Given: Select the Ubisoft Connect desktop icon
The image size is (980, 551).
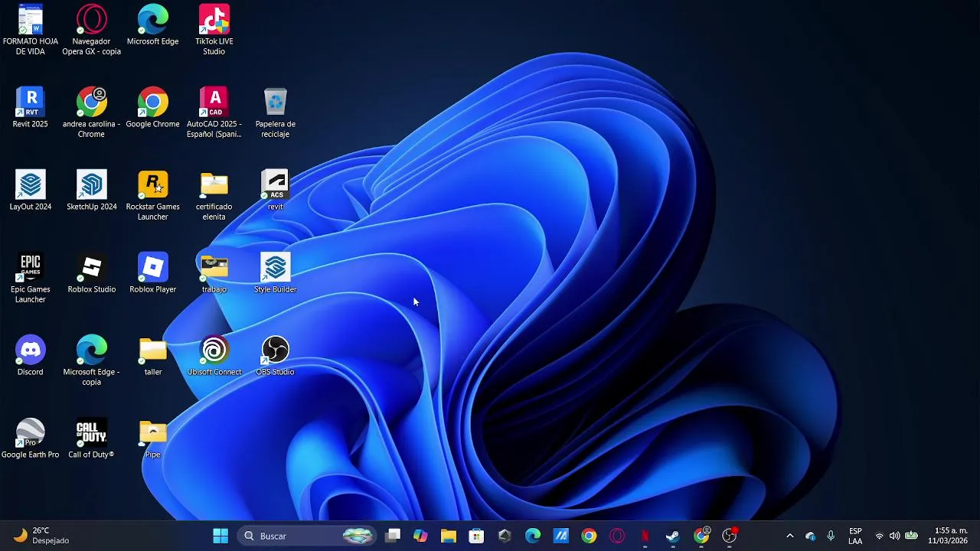Looking at the screenshot, I should 214,356.
